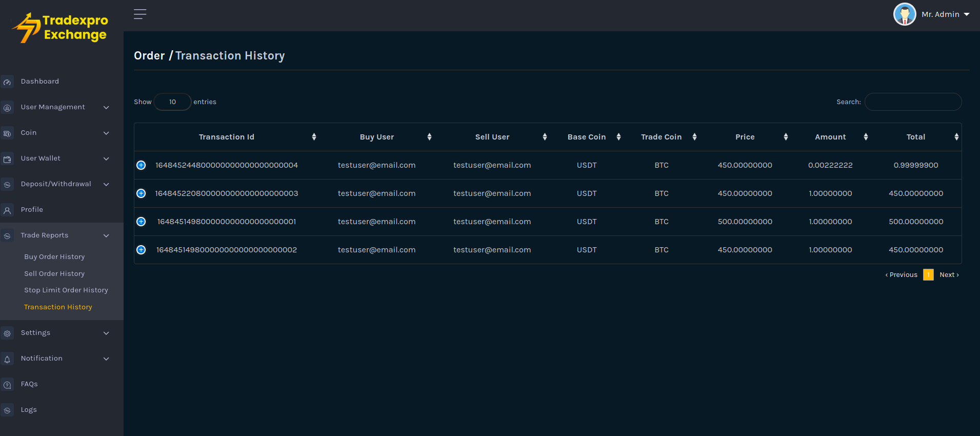Screen dimensions: 980x436
Task: Open the Mr. Admin dropdown arrow
Action: 967,14
